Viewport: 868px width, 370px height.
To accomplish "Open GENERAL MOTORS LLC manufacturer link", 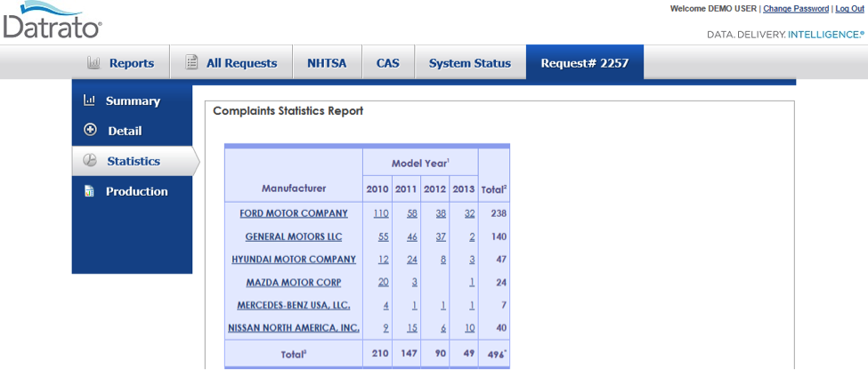I will (x=294, y=237).
